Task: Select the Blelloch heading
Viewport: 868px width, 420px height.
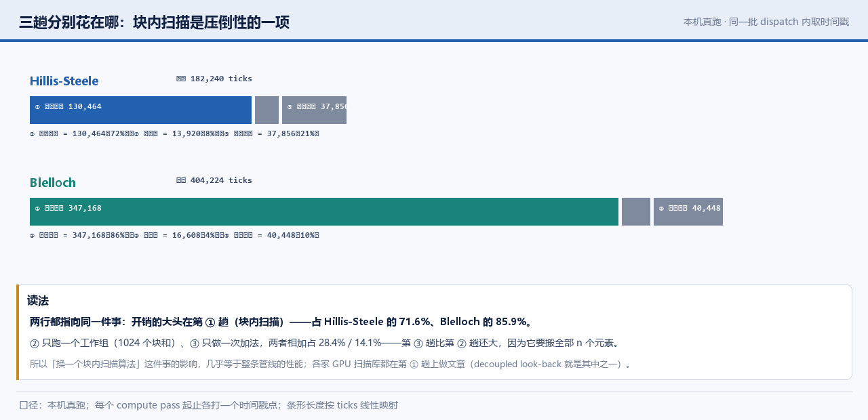Action: click(x=53, y=183)
